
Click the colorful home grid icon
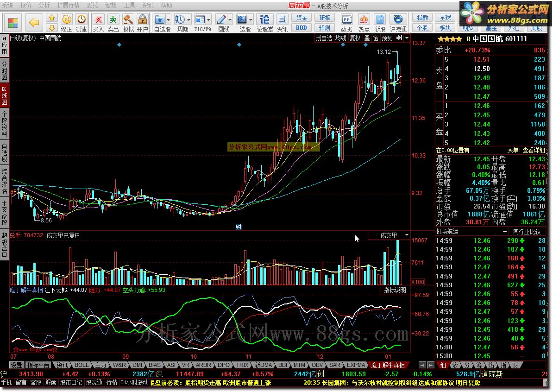coord(13,23)
